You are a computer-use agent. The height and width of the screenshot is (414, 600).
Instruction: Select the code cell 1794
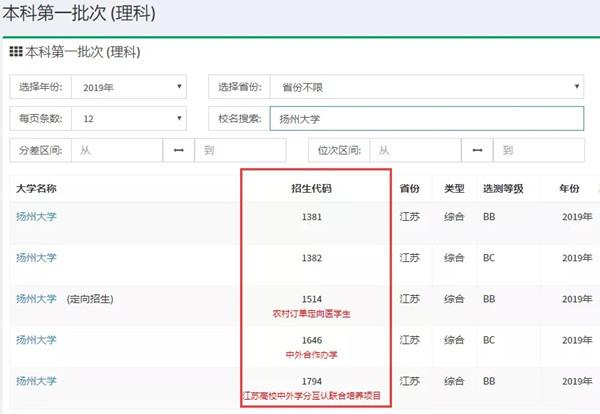(x=312, y=381)
